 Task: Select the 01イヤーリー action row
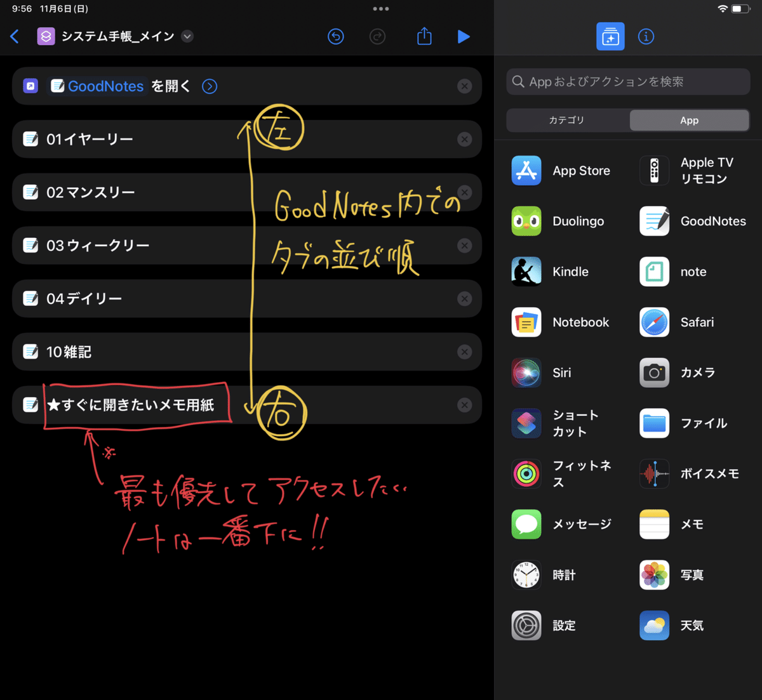click(247, 139)
